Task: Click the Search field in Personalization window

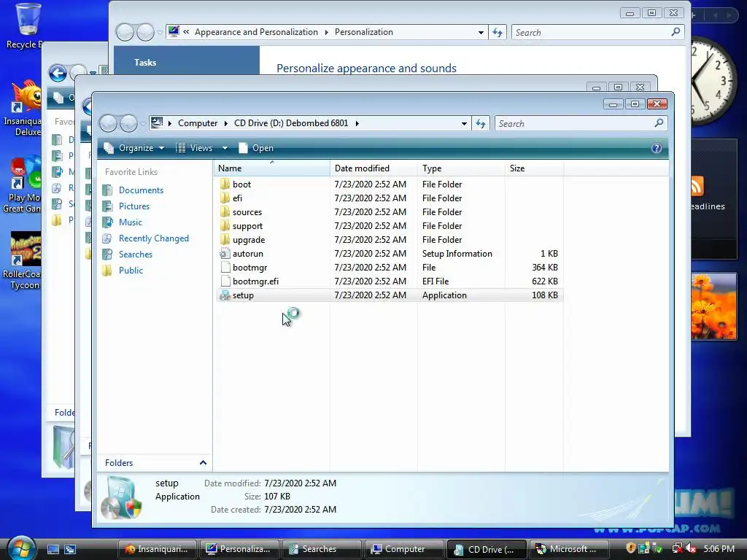Action: click(591, 33)
